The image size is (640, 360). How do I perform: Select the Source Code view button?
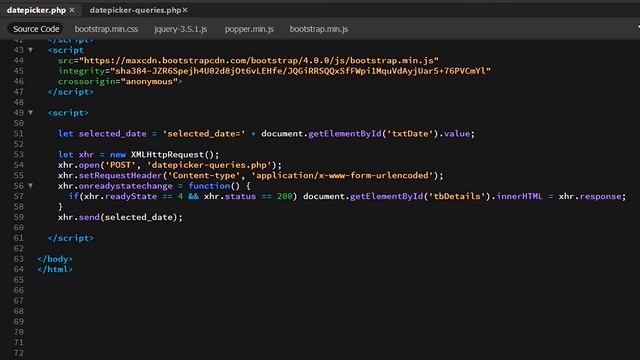[36, 29]
